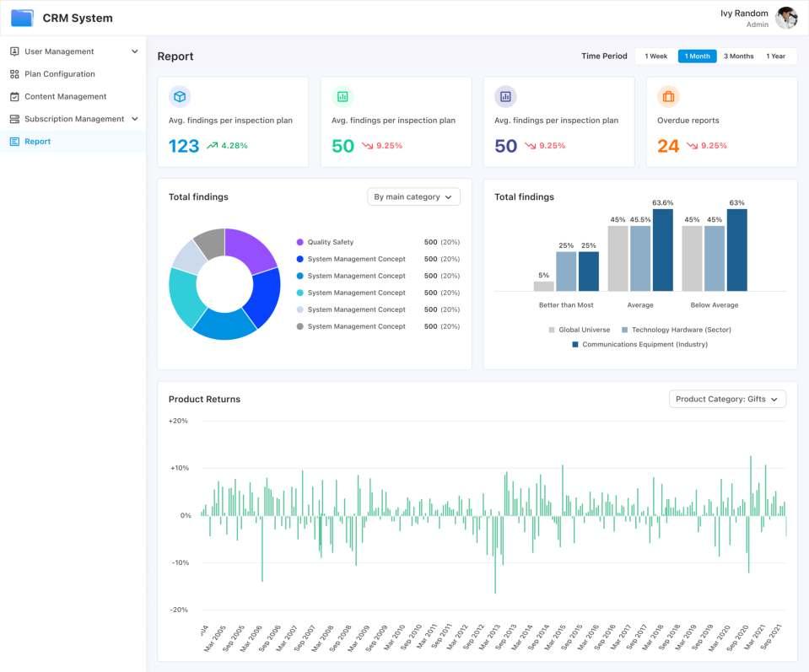This screenshot has height=672, width=809.
Task: Expand the Subscription Management chevron
Action: (x=135, y=119)
